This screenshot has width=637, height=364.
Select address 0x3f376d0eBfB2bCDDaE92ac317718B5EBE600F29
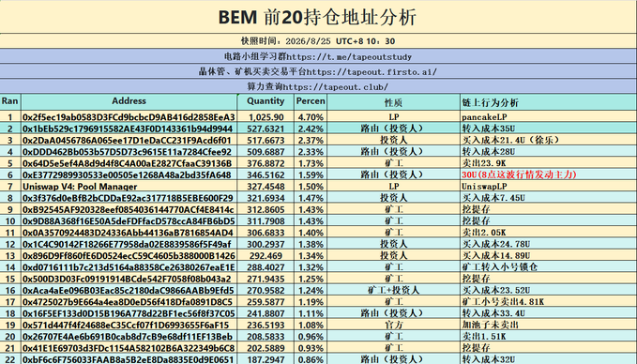[129, 198]
